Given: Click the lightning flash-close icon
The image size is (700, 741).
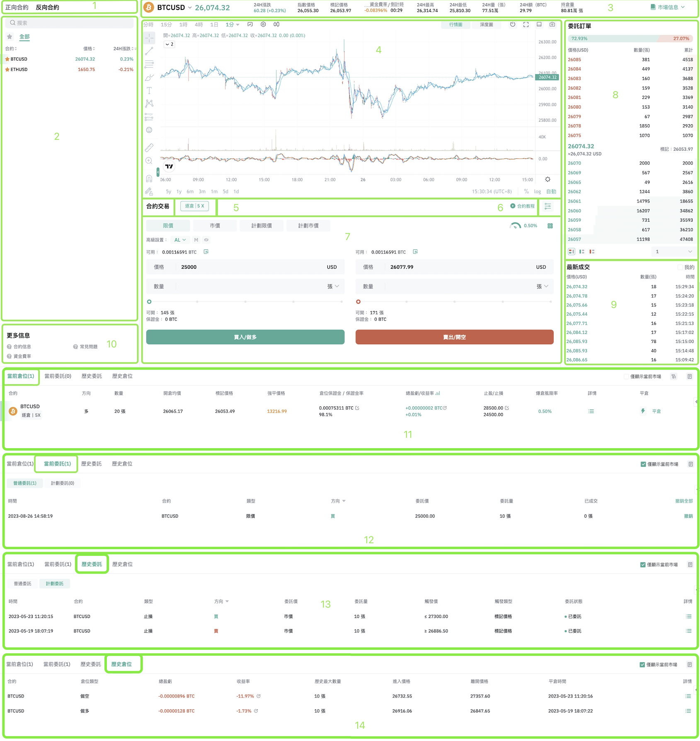Looking at the screenshot, I should pos(643,411).
